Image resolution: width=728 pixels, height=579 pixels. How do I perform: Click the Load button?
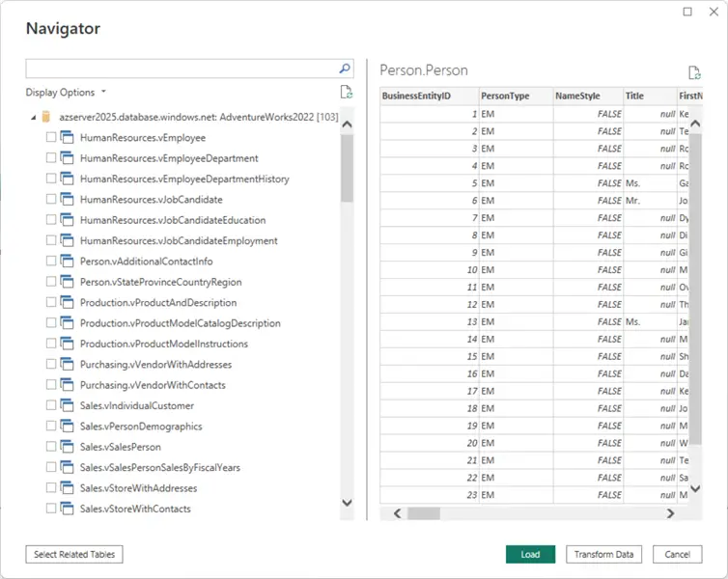click(x=530, y=554)
